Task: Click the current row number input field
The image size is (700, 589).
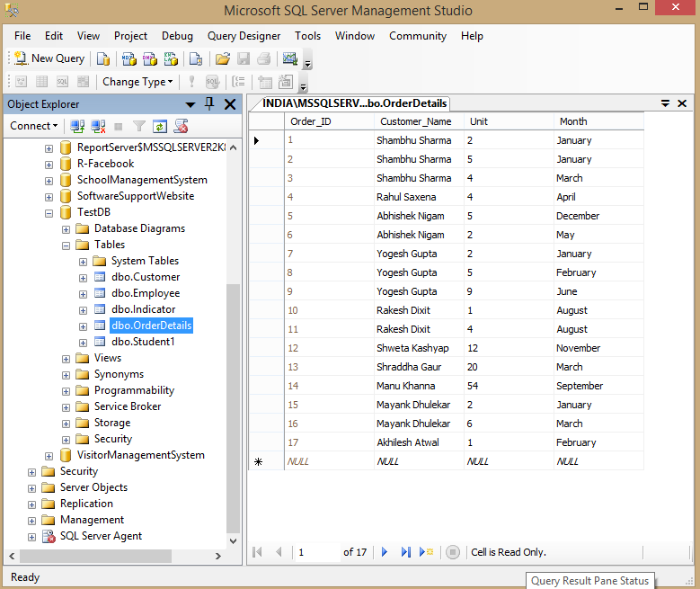Action: [x=316, y=552]
